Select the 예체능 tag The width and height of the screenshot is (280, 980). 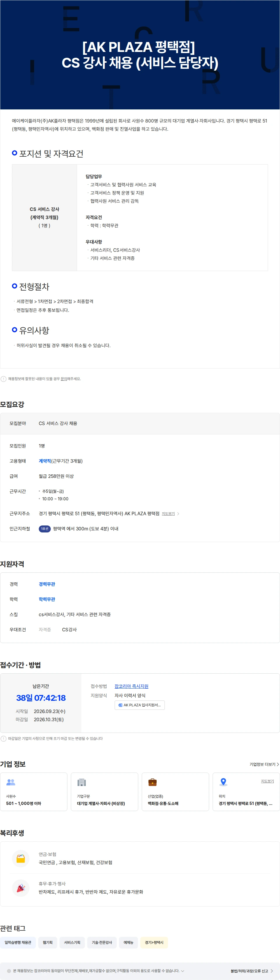tap(128, 942)
